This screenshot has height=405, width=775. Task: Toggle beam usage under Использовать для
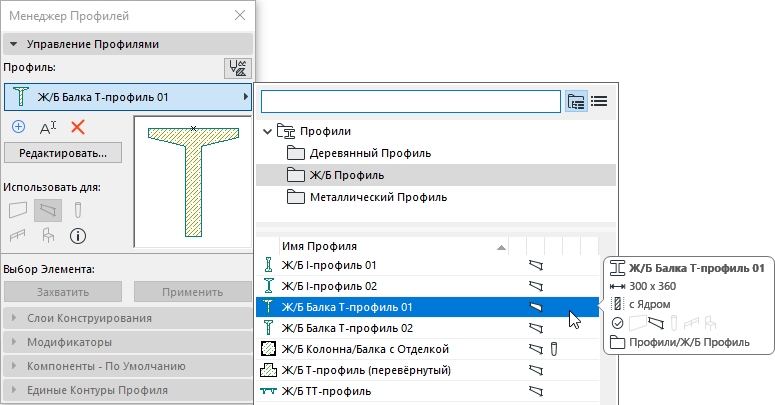click(x=48, y=210)
